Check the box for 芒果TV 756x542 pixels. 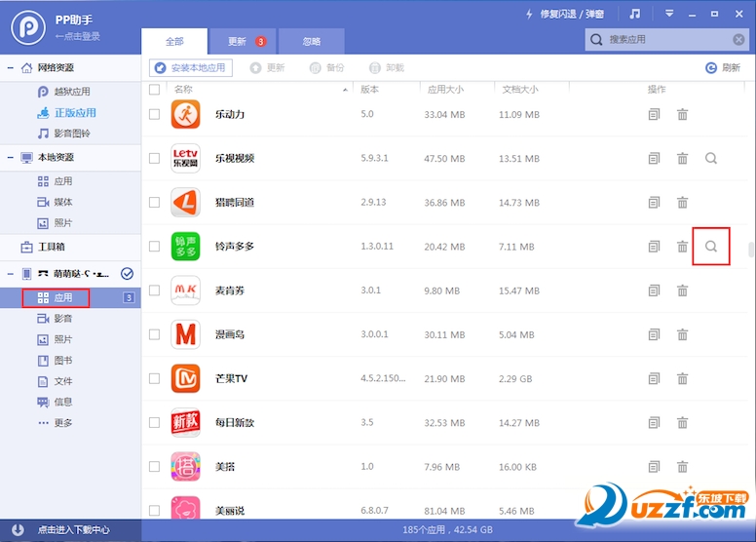pyautogui.click(x=154, y=378)
